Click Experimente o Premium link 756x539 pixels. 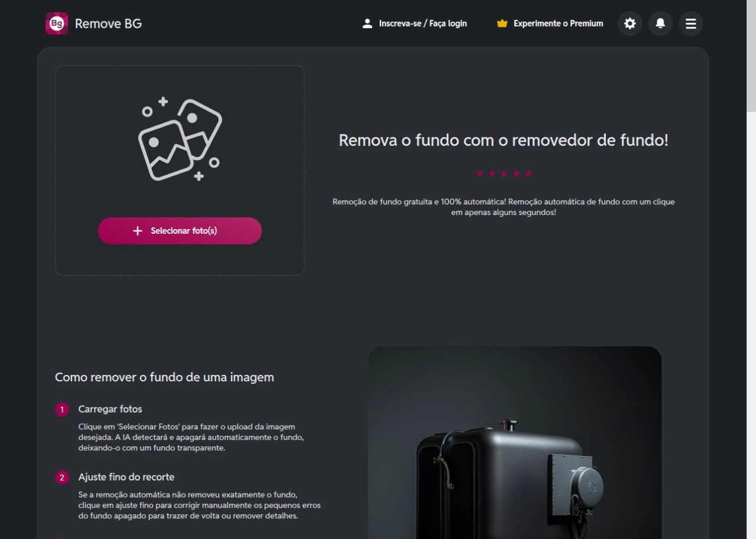(558, 24)
